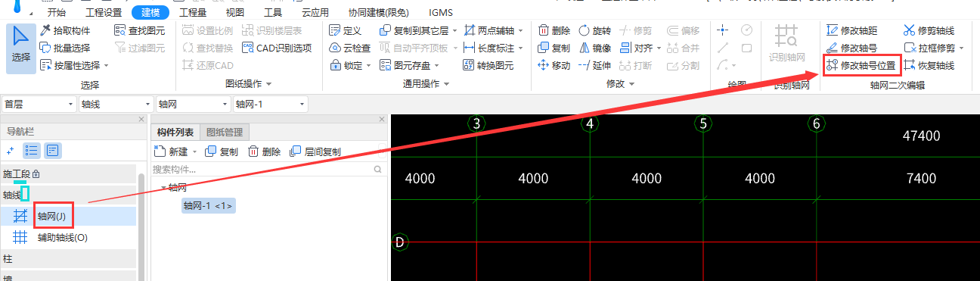
Task: Click 层间复制 in component list
Action: (315, 151)
